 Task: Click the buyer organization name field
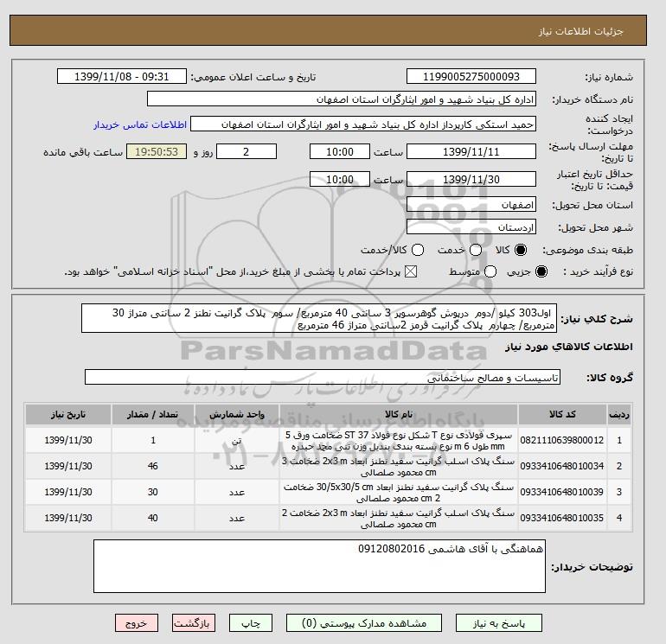click(342, 99)
